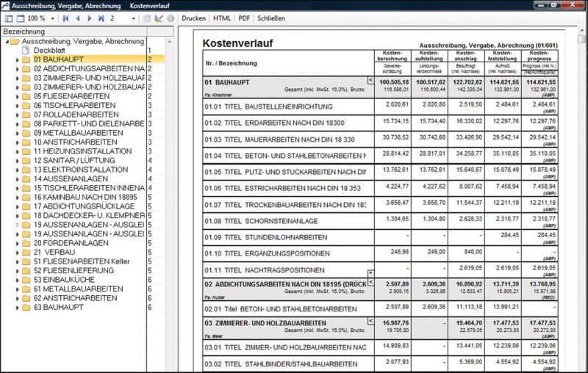
Task: Select the Deckblatt page item
Action: click(49, 50)
